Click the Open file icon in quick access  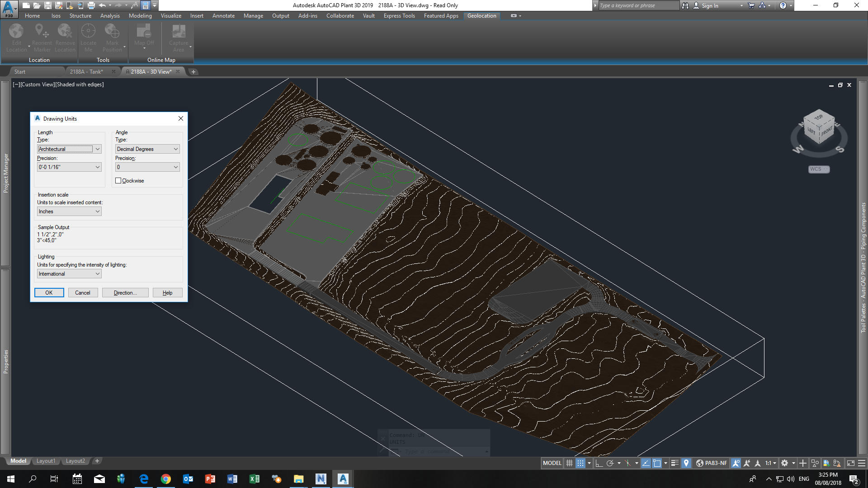[37, 5]
